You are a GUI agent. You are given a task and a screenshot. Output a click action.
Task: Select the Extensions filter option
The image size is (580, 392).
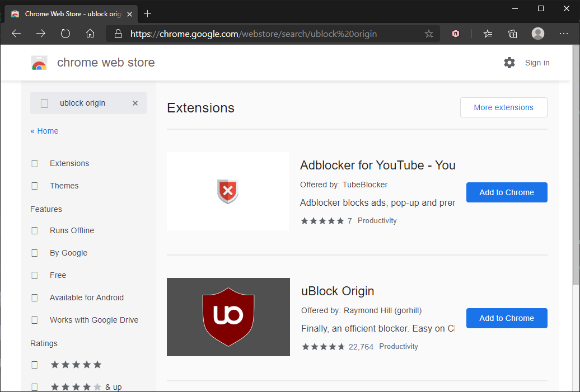tap(35, 163)
